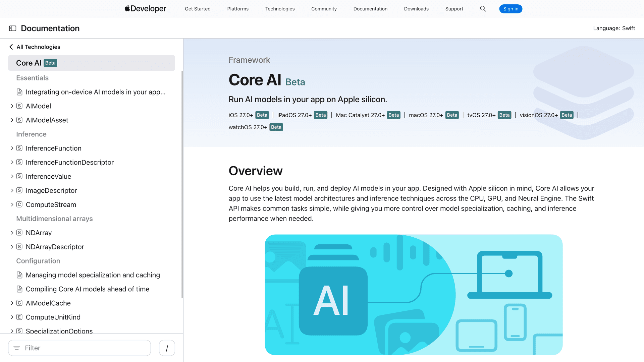Select the ComputeUnitKind label
This screenshot has width=644, height=362.
53,317
